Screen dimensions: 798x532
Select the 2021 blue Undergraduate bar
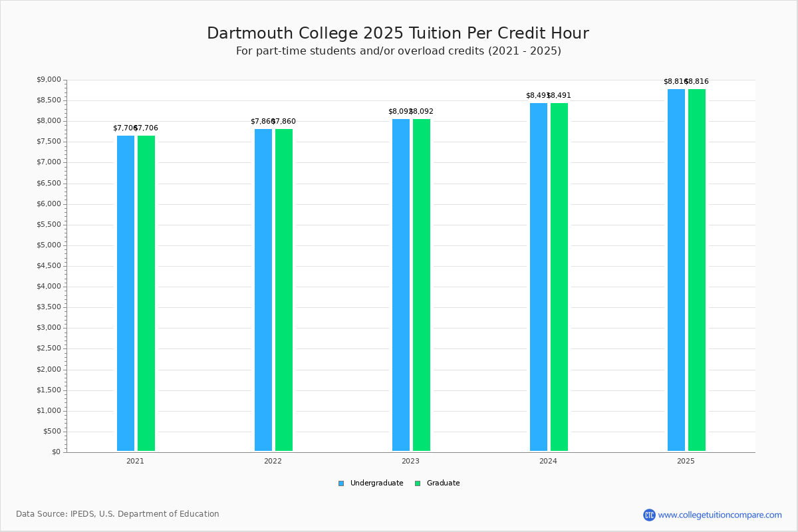(126, 293)
